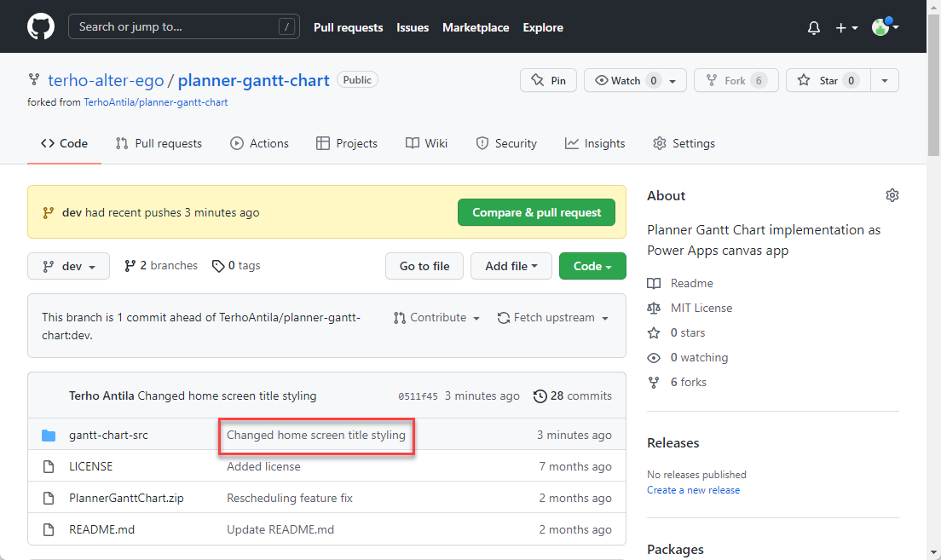
Task: Watch the repository
Action: coord(625,80)
